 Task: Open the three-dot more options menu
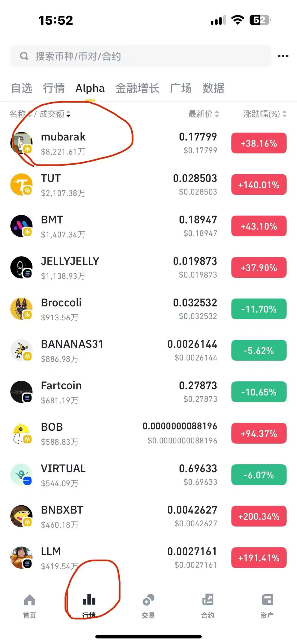(283, 56)
